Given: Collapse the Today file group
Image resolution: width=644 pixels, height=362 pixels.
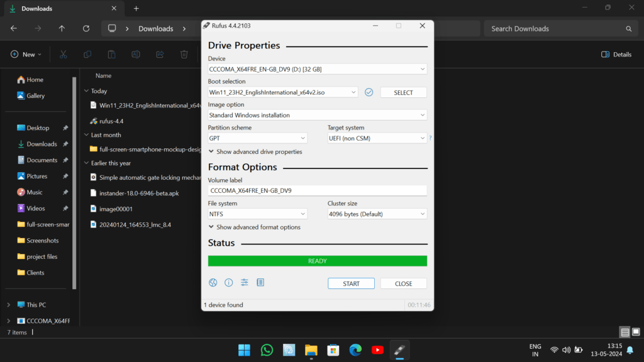Looking at the screenshot, I should (86, 90).
